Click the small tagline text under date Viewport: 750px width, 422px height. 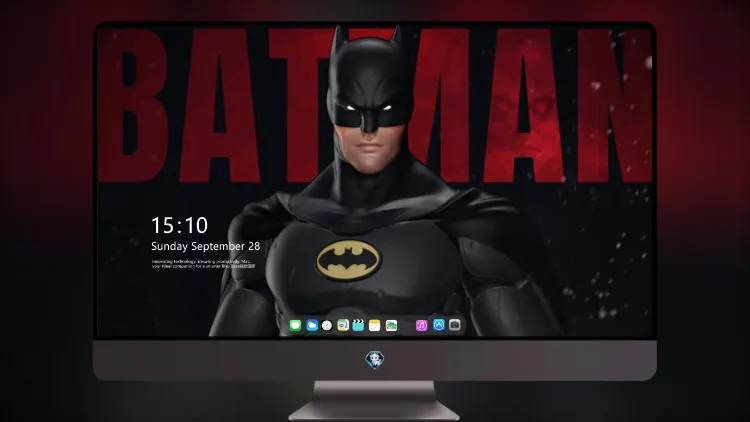[x=204, y=264]
